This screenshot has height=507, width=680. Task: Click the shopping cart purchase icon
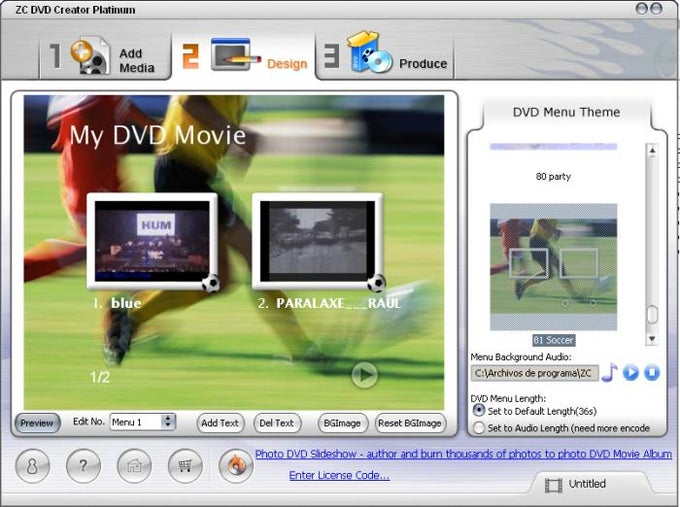[185, 466]
